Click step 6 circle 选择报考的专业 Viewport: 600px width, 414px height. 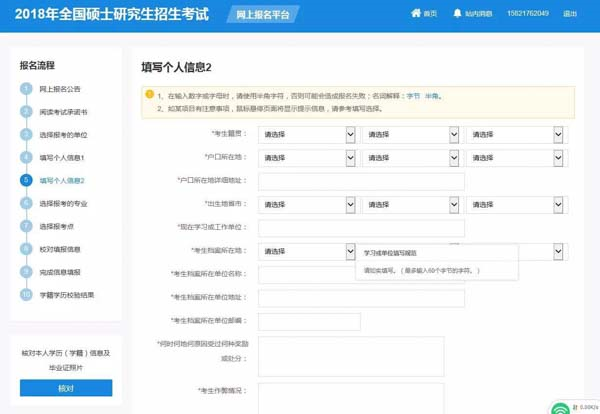pos(26,203)
